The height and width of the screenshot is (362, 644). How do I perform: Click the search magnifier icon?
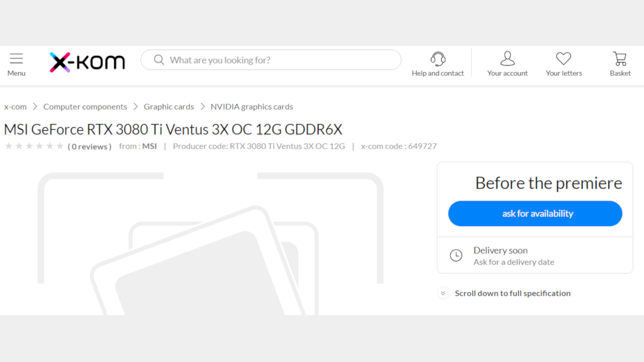coord(159,60)
